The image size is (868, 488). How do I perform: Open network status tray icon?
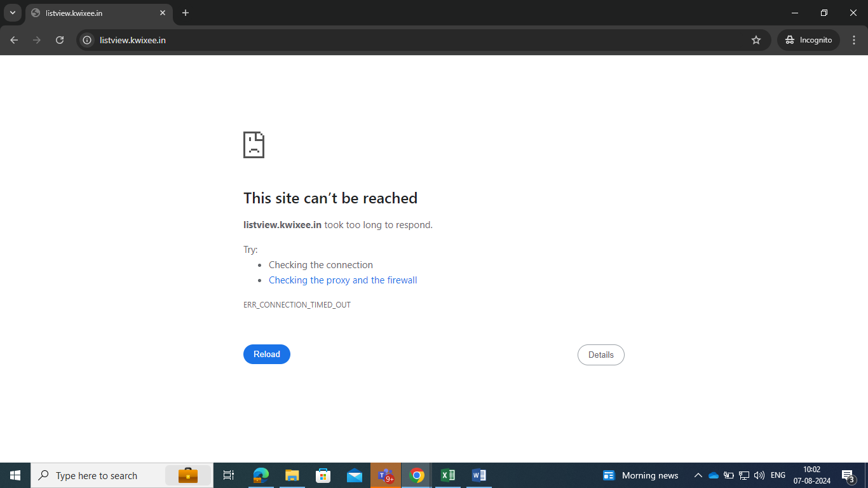click(x=744, y=475)
